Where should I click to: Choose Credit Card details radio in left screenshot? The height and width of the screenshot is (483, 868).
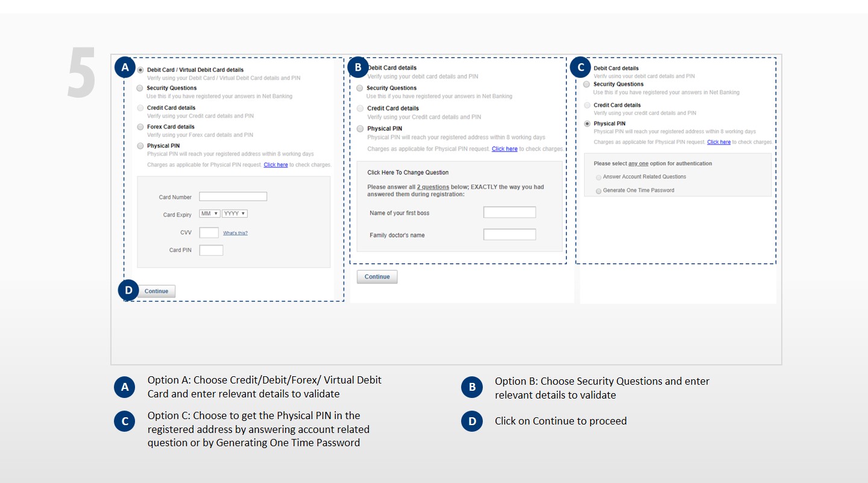[x=140, y=108]
